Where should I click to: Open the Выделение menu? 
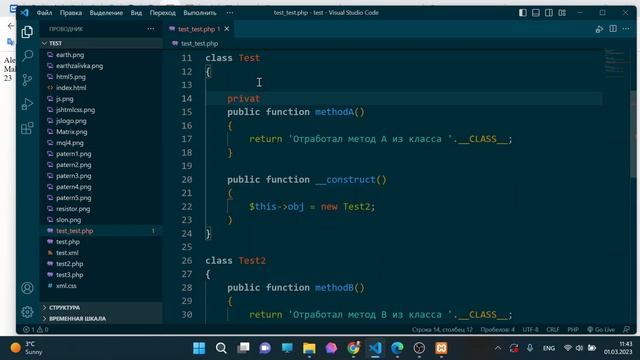click(x=106, y=13)
